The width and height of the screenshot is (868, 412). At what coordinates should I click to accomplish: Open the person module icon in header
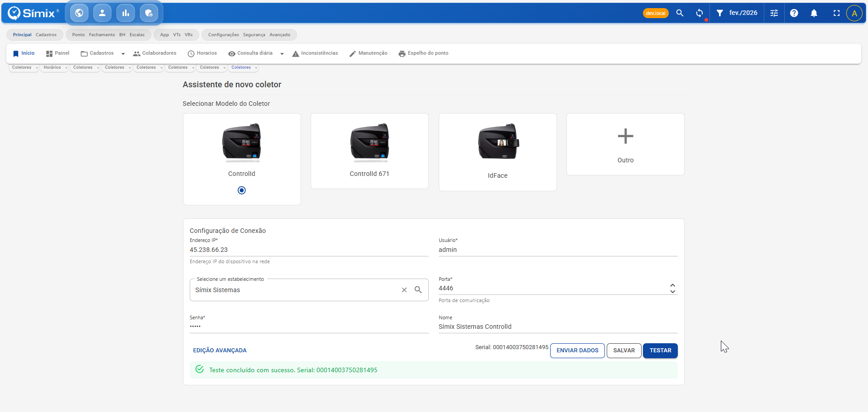pyautogui.click(x=102, y=13)
